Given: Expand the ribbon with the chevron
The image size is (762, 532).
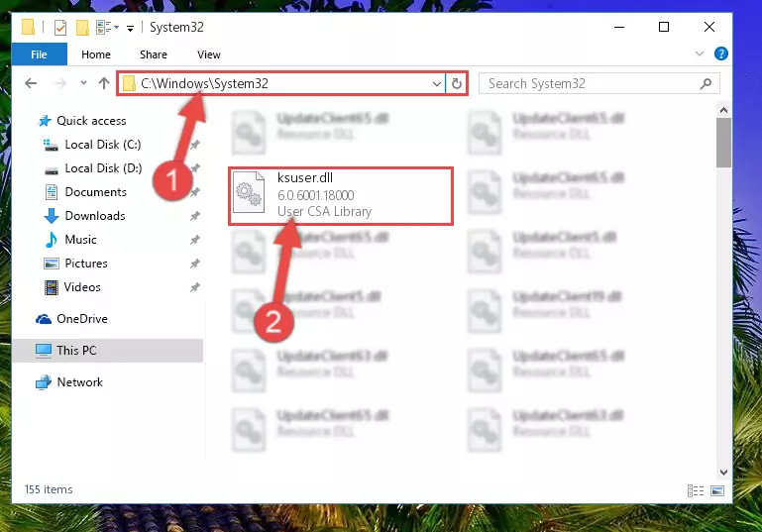Looking at the screenshot, I should pos(700,53).
